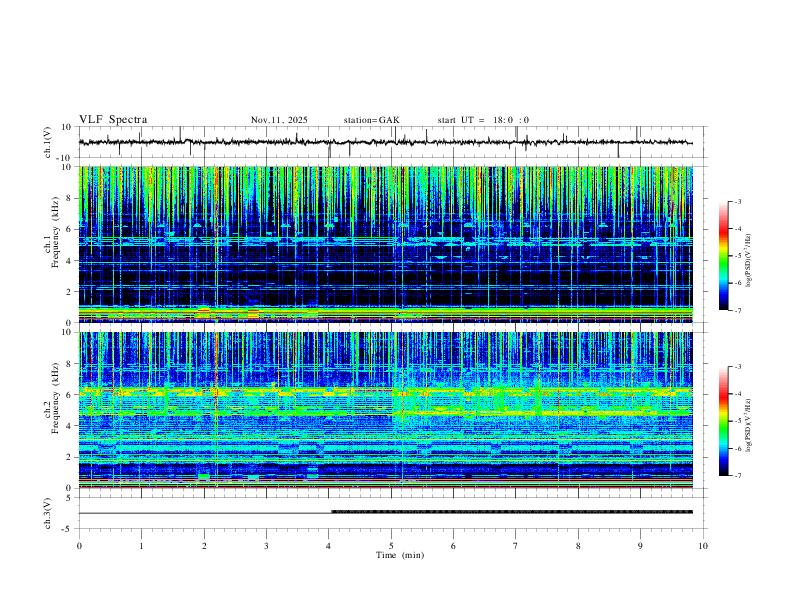Click the 'Time (min)' axis label
Image resolution: width=792 pixels, height=612 pixels.
pyautogui.click(x=400, y=555)
